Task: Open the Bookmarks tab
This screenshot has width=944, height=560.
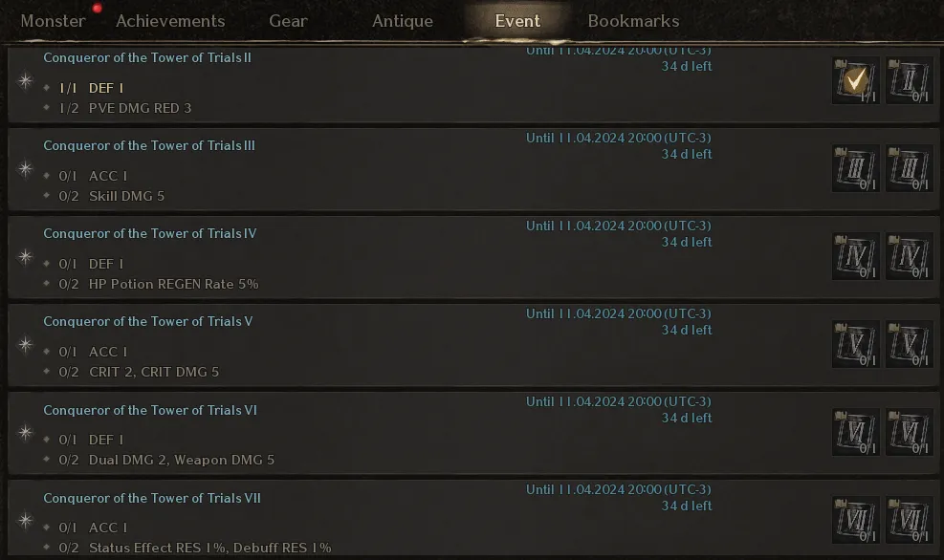Action: (633, 21)
